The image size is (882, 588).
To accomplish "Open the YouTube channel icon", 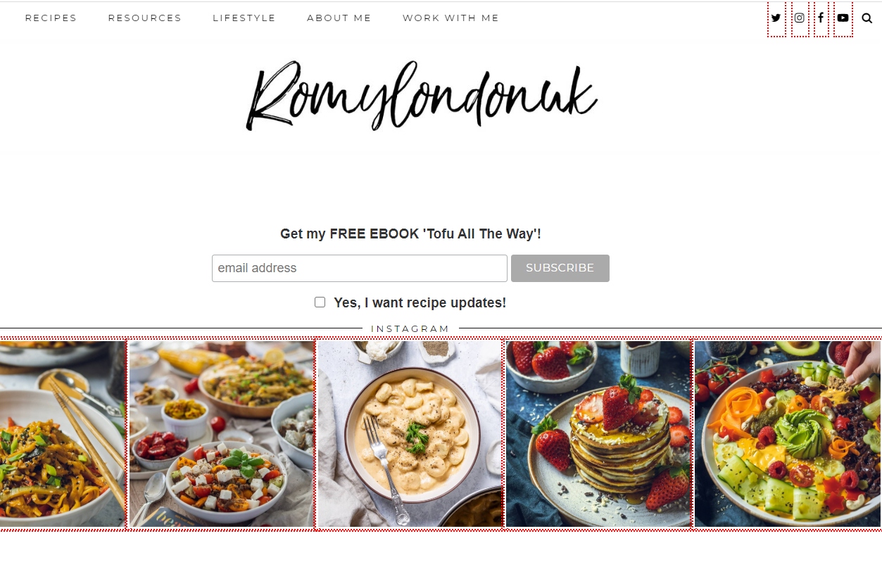I will [x=843, y=18].
